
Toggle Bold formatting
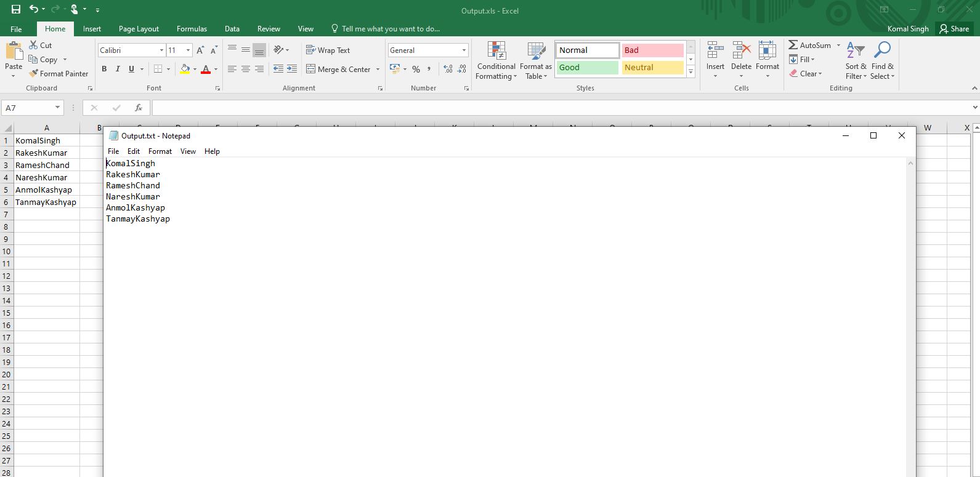pyautogui.click(x=104, y=69)
